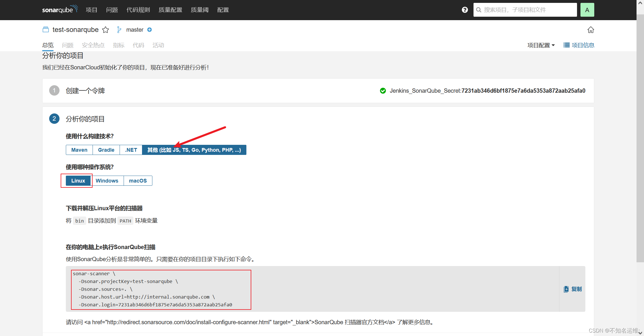The width and height of the screenshot is (644, 336).
Task: Click the user avatar labeled A
Action: 587,10
